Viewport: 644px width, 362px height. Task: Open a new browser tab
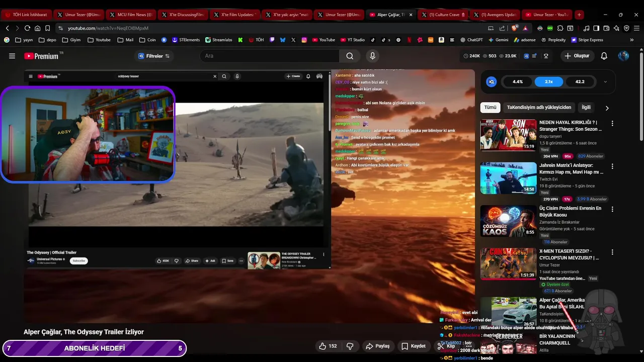click(x=579, y=15)
